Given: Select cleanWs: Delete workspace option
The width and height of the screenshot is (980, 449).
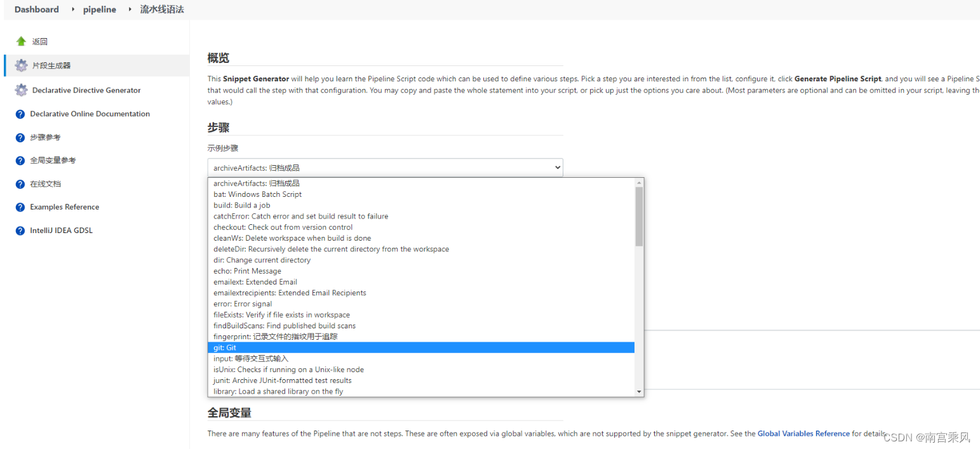Looking at the screenshot, I should tap(421, 238).
